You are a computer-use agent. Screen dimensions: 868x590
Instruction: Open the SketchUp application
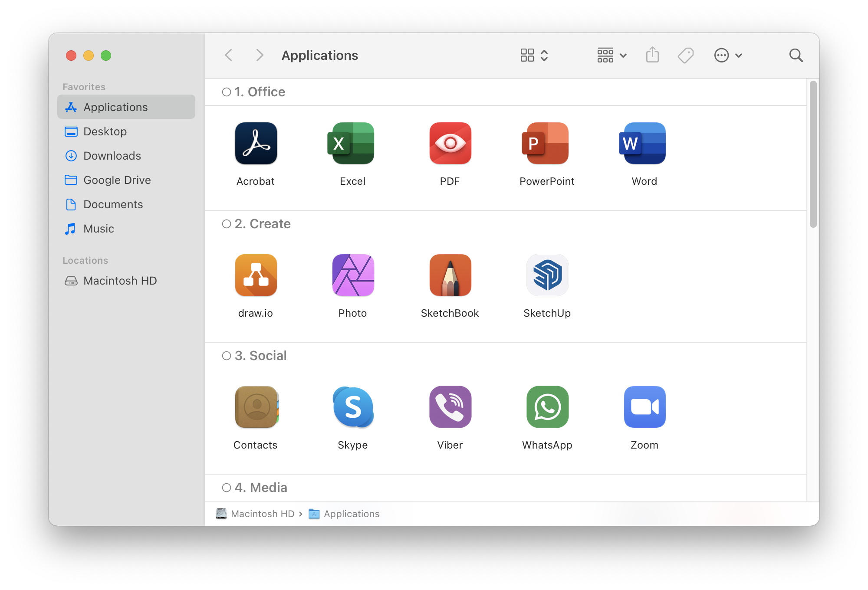coord(547,275)
